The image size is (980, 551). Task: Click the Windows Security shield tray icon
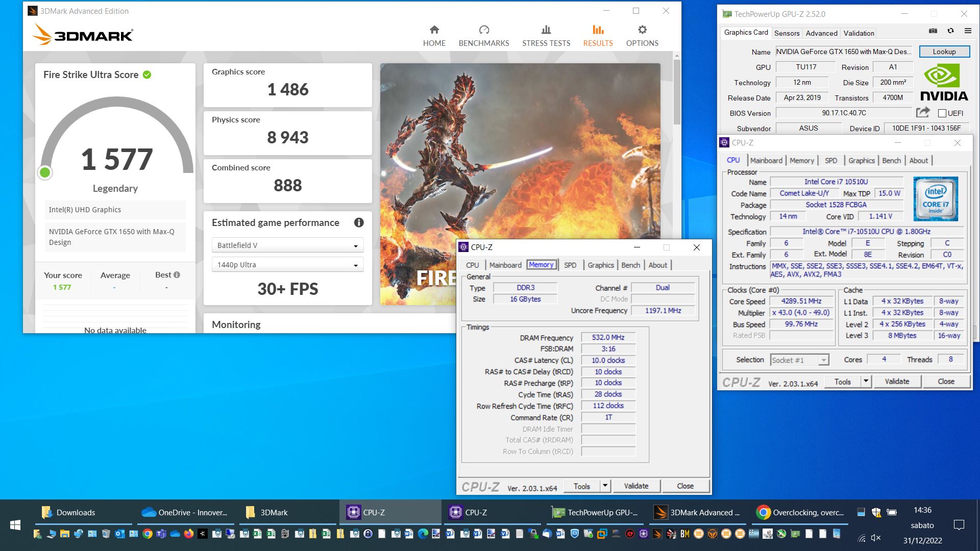pyautogui.click(x=876, y=512)
